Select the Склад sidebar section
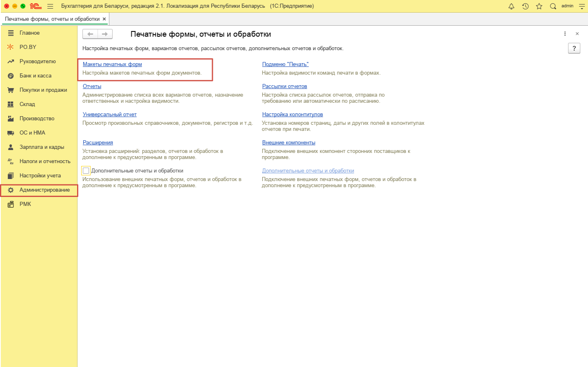 coord(27,104)
